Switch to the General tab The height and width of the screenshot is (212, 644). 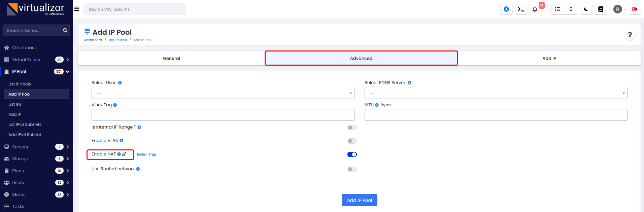(171, 58)
